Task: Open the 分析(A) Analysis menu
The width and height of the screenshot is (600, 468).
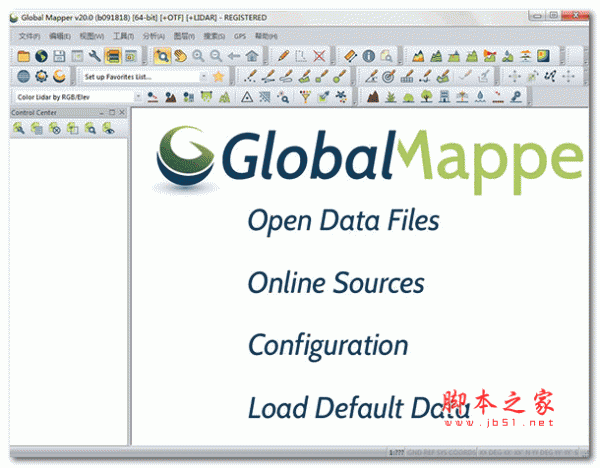Action: pos(154,36)
